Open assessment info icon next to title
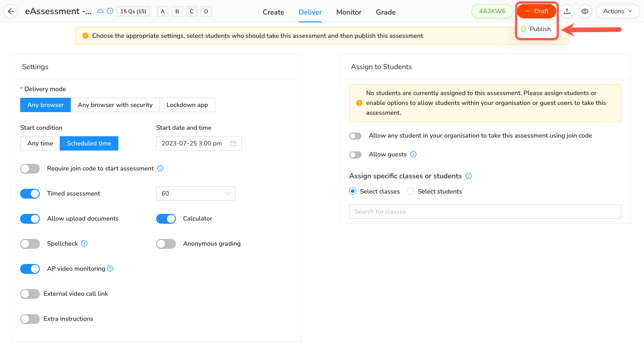 110,11
